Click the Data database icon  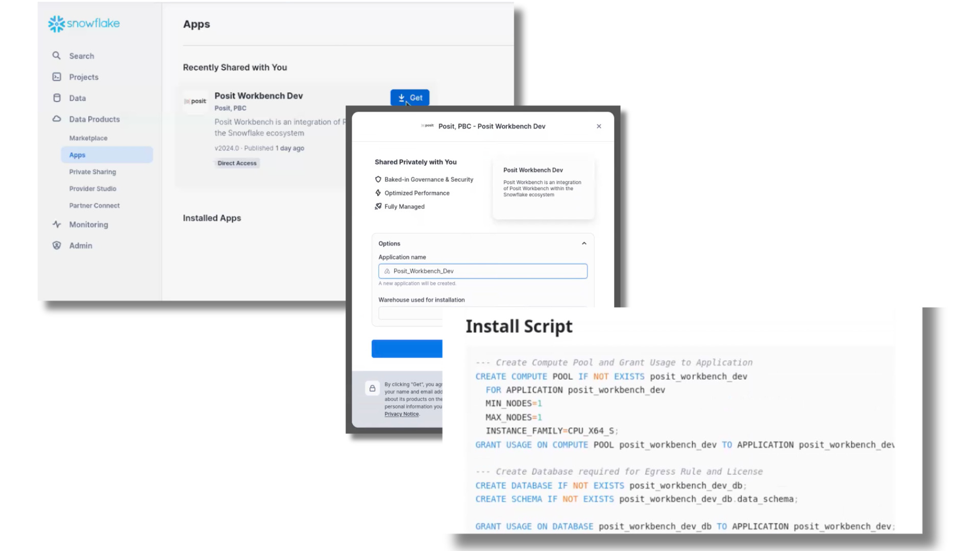[57, 98]
